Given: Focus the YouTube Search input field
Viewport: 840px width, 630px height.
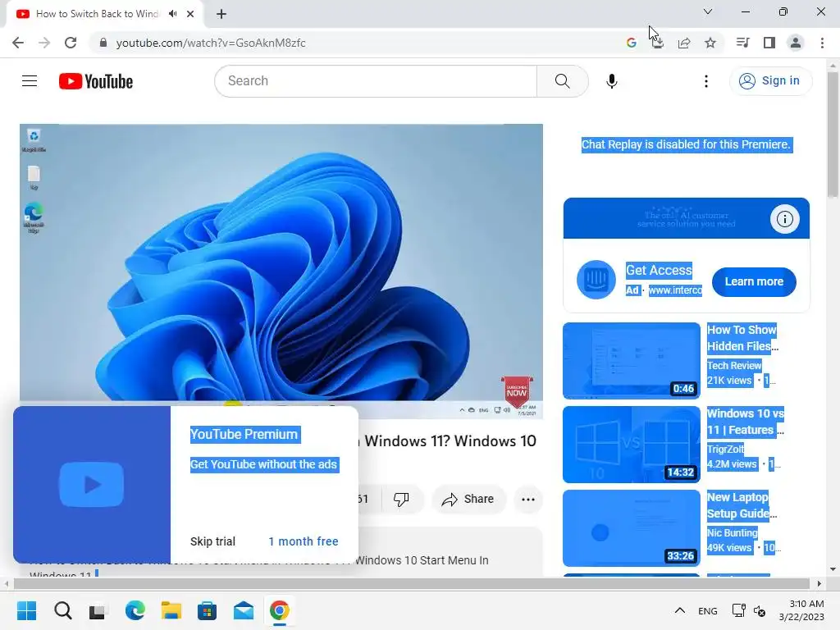Looking at the screenshot, I should [376, 81].
